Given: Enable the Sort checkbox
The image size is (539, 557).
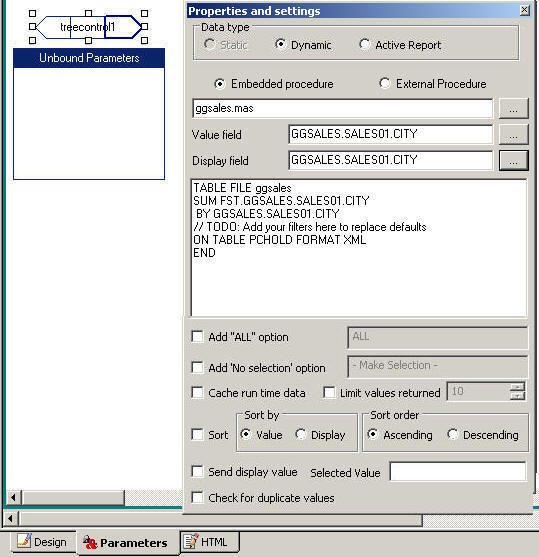Looking at the screenshot, I should [197, 434].
